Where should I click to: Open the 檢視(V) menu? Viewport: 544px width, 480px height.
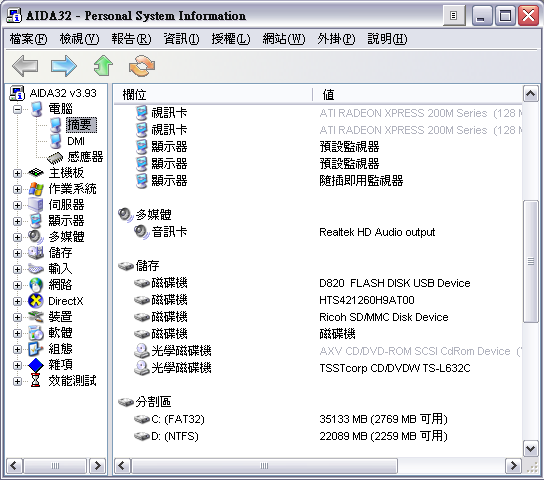coord(79,39)
